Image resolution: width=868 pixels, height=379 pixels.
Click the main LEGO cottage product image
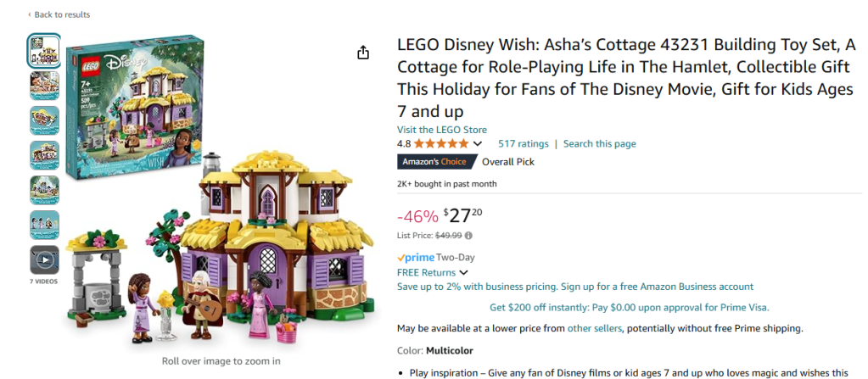tap(221, 203)
